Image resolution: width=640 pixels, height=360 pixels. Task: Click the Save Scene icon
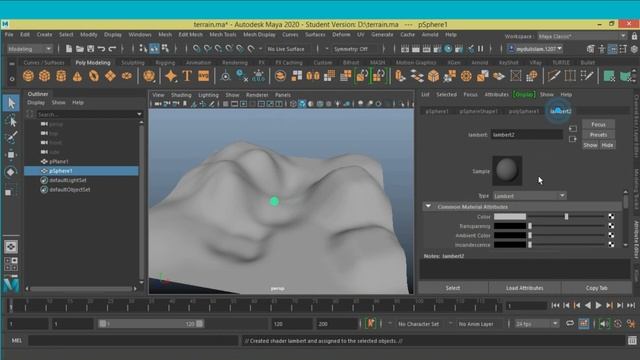click(90, 49)
